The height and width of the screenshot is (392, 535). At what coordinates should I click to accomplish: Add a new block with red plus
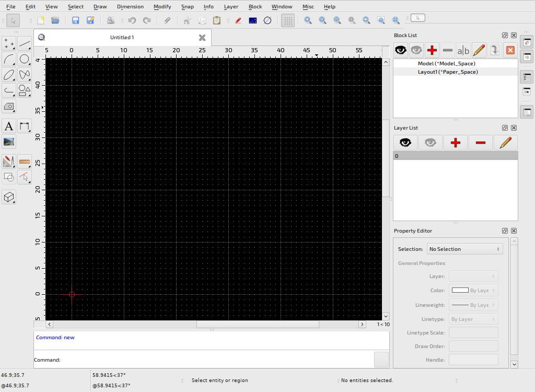[432, 50]
